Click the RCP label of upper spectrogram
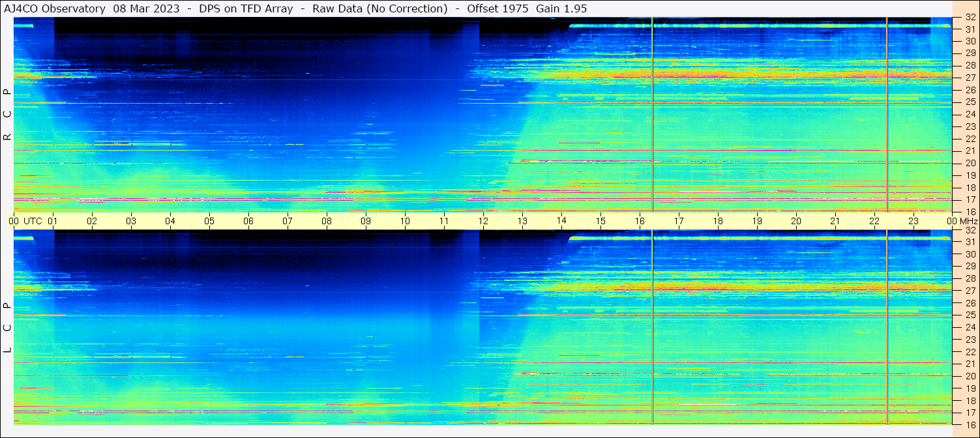 click(x=8, y=115)
